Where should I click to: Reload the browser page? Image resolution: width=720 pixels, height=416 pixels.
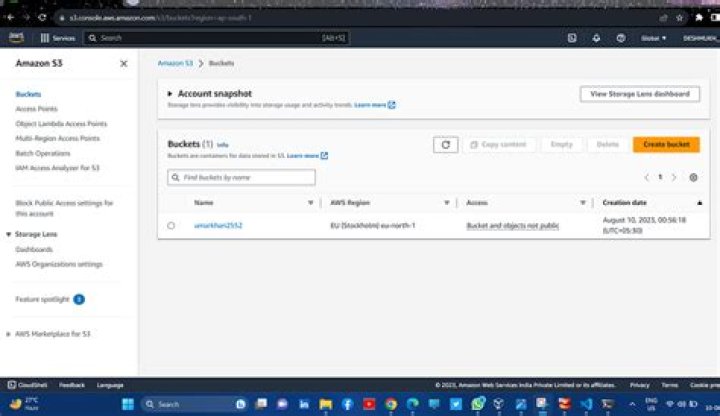pyautogui.click(x=42, y=17)
